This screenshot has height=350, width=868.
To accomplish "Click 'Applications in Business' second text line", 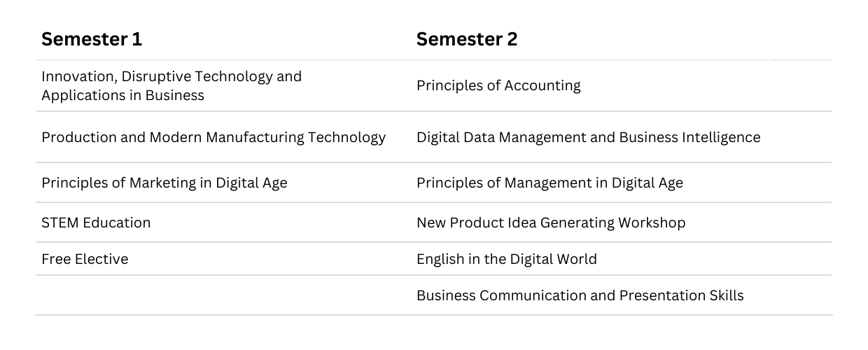I will [123, 95].
